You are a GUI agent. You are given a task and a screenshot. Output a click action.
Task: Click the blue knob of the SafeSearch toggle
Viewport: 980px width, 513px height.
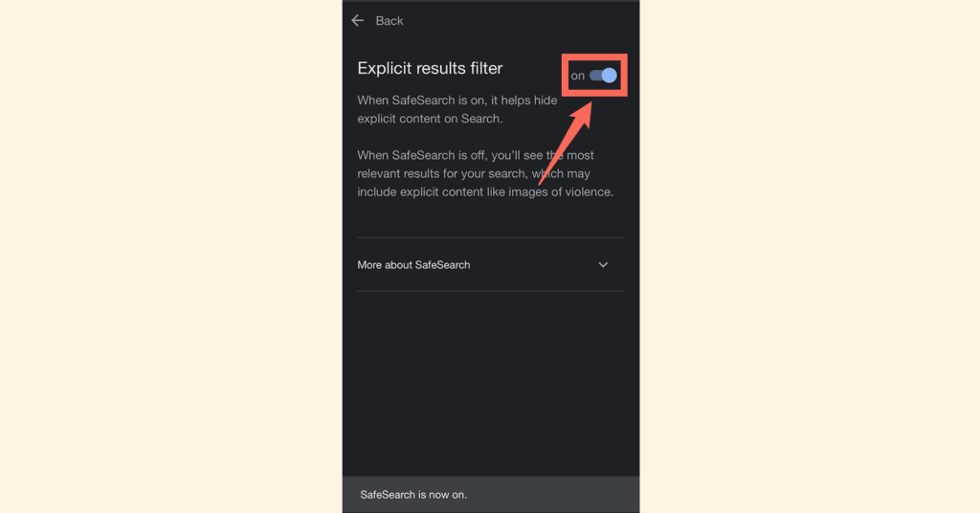pyautogui.click(x=610, y=76)
